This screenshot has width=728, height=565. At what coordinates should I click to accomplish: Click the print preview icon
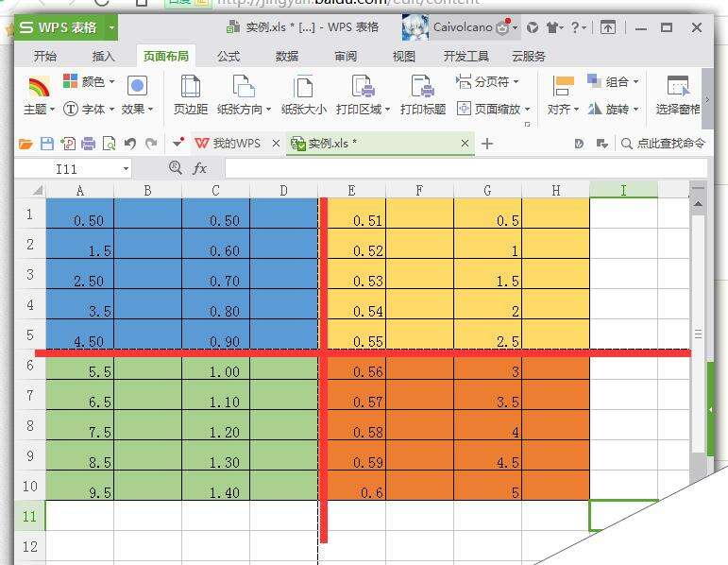point(109,144)
